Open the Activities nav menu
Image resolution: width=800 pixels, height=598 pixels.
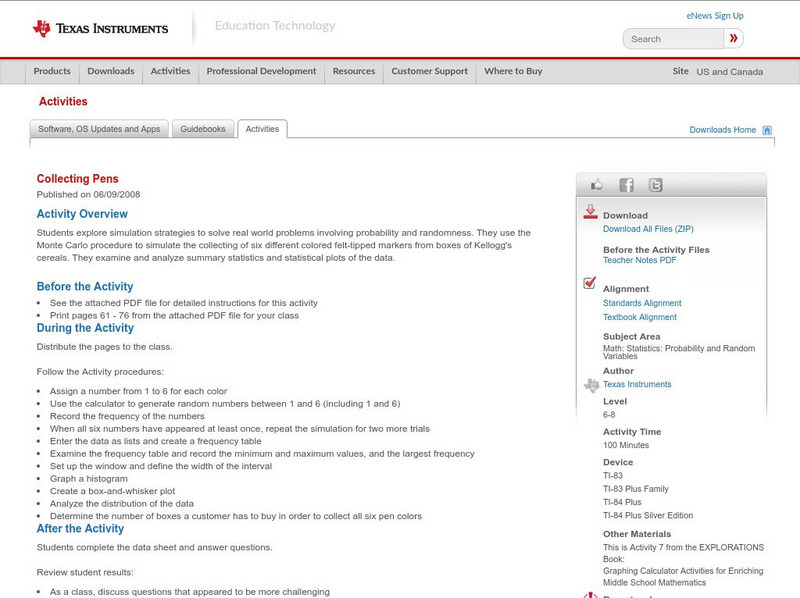point(170,71)
